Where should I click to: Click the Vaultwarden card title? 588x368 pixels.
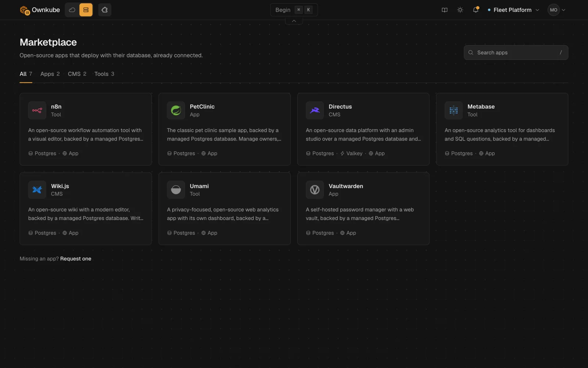[x=346, y=186]
